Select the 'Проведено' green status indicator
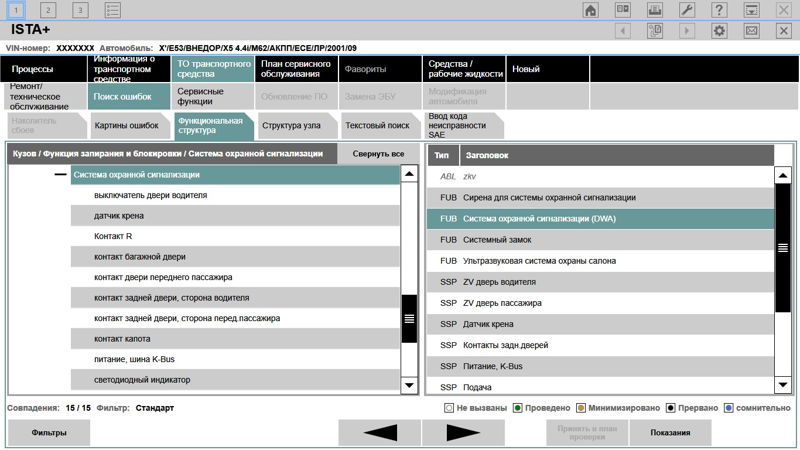 pos(517,408)
